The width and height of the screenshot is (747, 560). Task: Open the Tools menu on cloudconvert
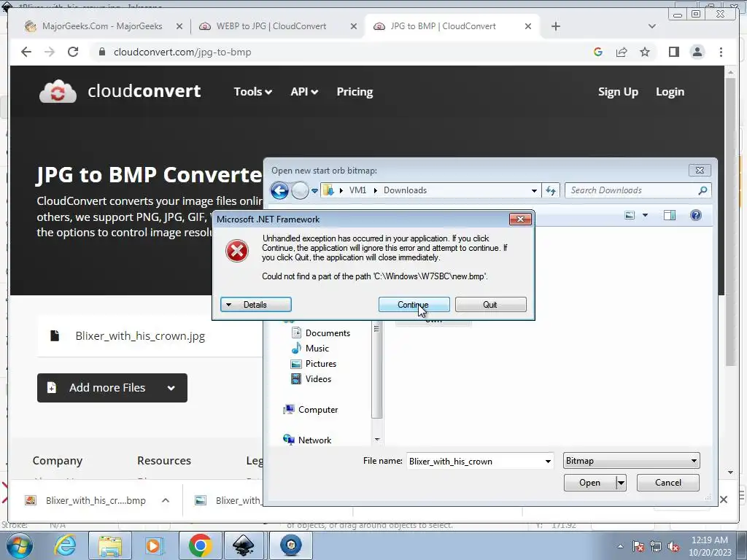(x=252, y=91)
